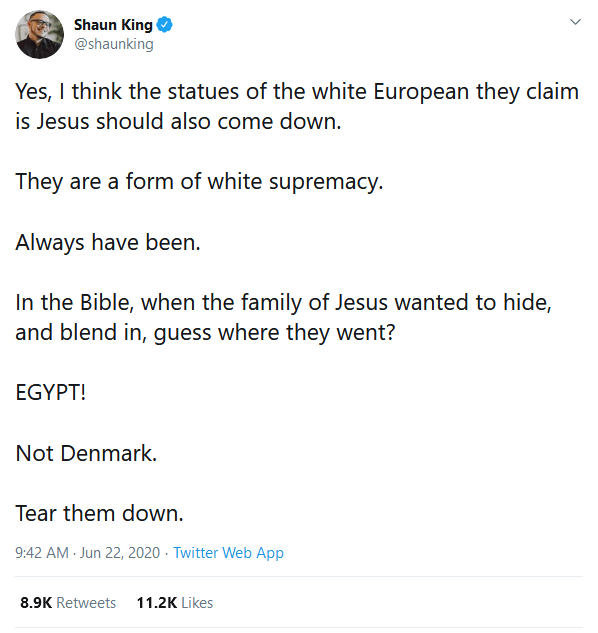Open the tweet options chevron menu
This screenshot has height=633, width=598.
click(575, 22)
